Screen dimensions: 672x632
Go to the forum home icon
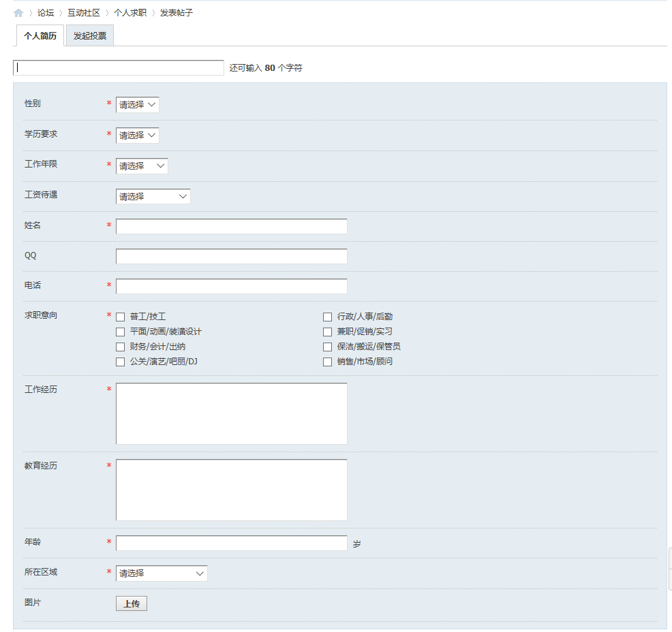(x=18, y=13)
